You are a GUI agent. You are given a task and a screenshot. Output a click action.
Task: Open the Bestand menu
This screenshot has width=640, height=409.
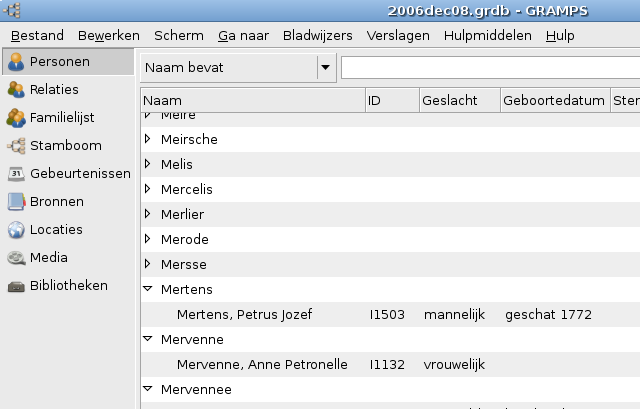[x=37, y=35]
